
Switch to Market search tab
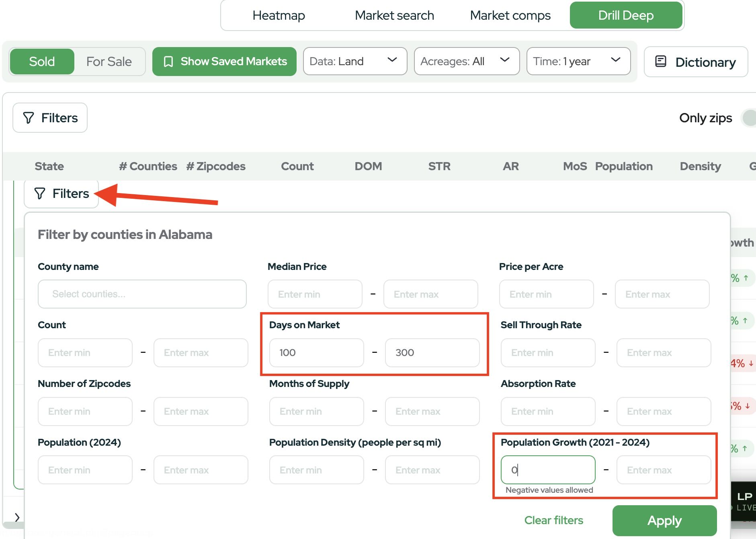coord(394,15)
